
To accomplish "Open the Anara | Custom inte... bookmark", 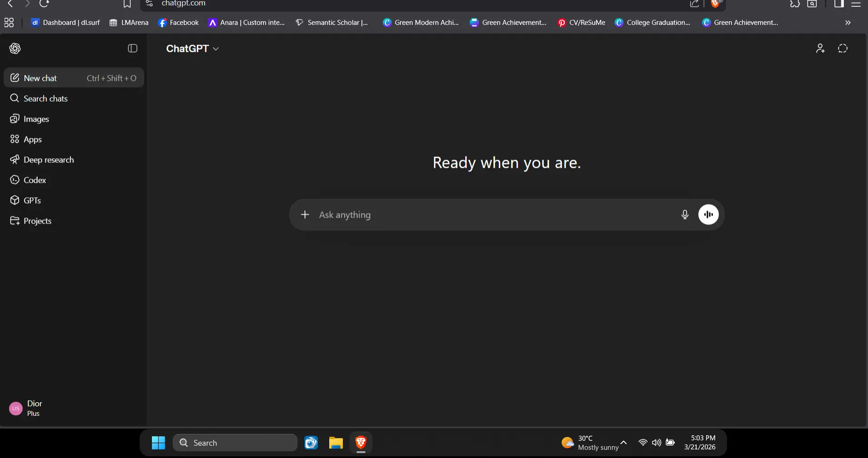I will coord(247,23).
